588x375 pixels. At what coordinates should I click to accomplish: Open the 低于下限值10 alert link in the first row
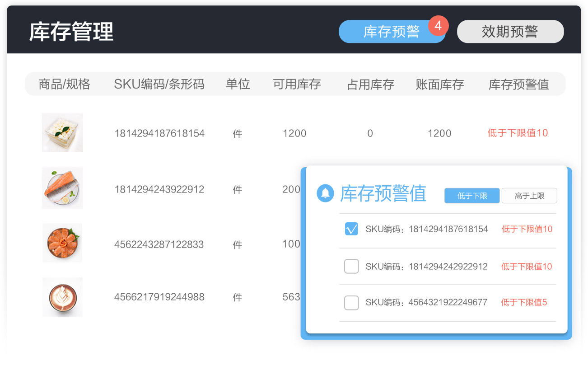coord(518,133)
